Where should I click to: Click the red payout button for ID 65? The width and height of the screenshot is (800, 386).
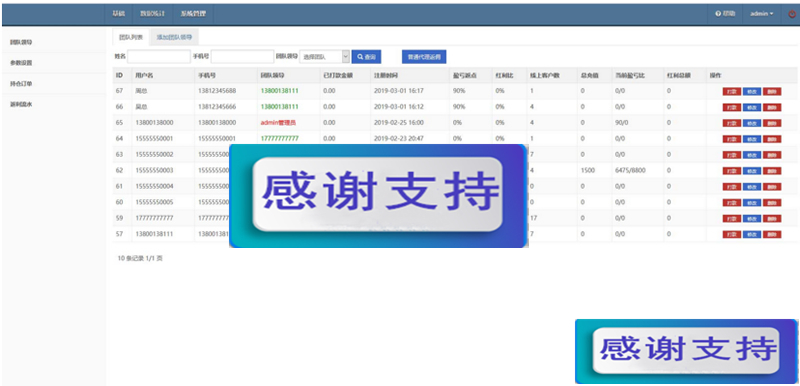[x=732, y=123]
